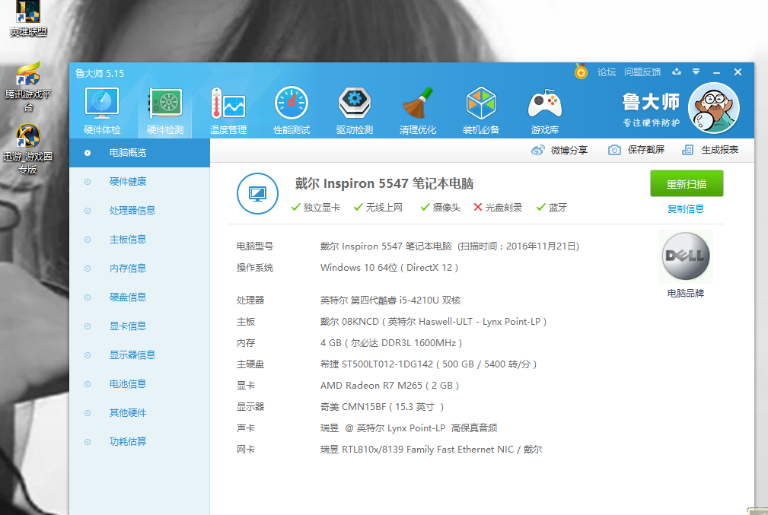Open the 论坛 forum link
Screen dimensions: 768x515
pyautogui.click(x=606, y=72)
